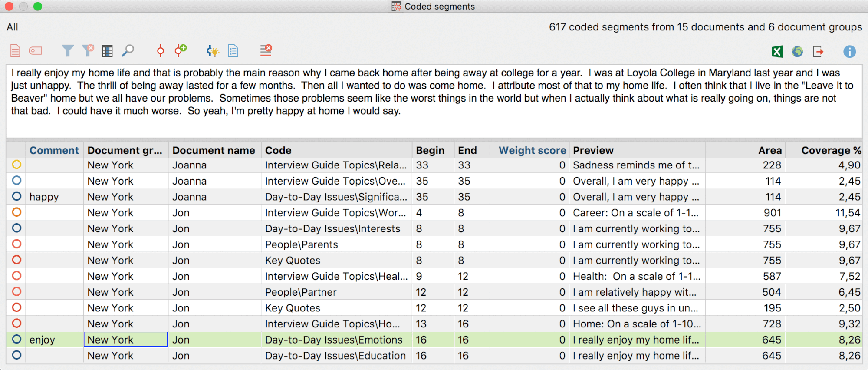The height and width of the screenshot is (370, 868).
Task: Click the red document icon in the toolbar
Action: click(15, 51)
